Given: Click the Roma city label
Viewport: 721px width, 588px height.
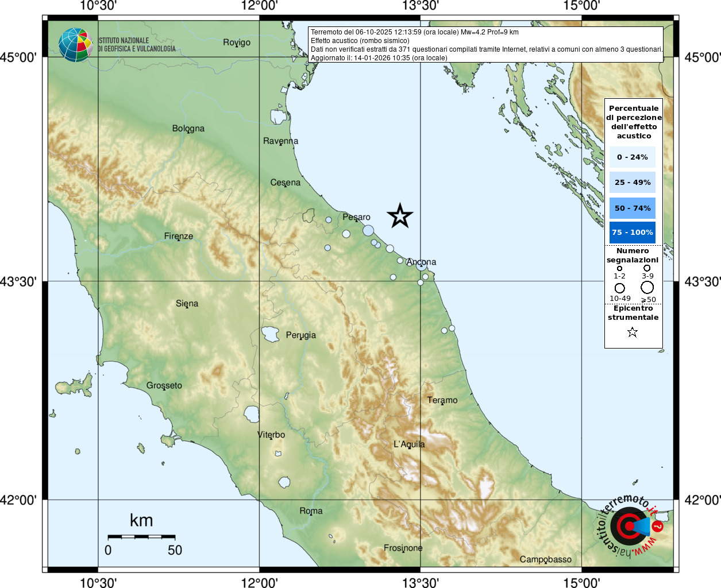Looking at the screenshot, I should click(x=311, y=511).
